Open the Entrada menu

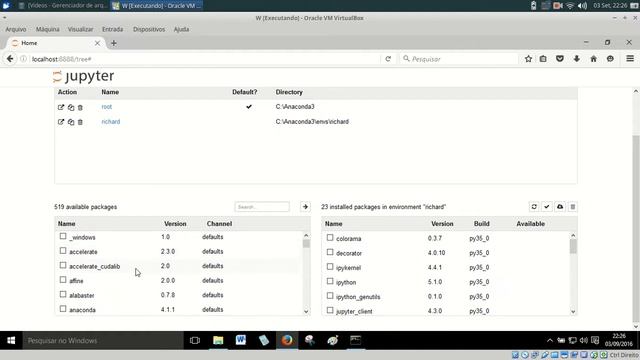coord(113,29)
